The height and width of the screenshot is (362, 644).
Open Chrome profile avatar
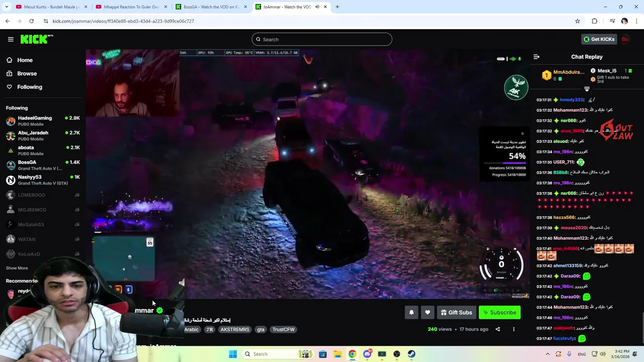(x=624, y=21)
